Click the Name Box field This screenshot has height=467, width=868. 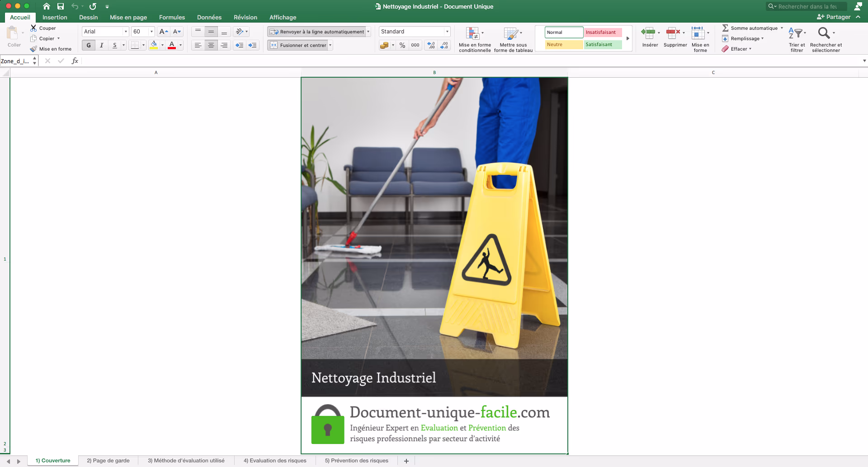(x=16, y=61)
